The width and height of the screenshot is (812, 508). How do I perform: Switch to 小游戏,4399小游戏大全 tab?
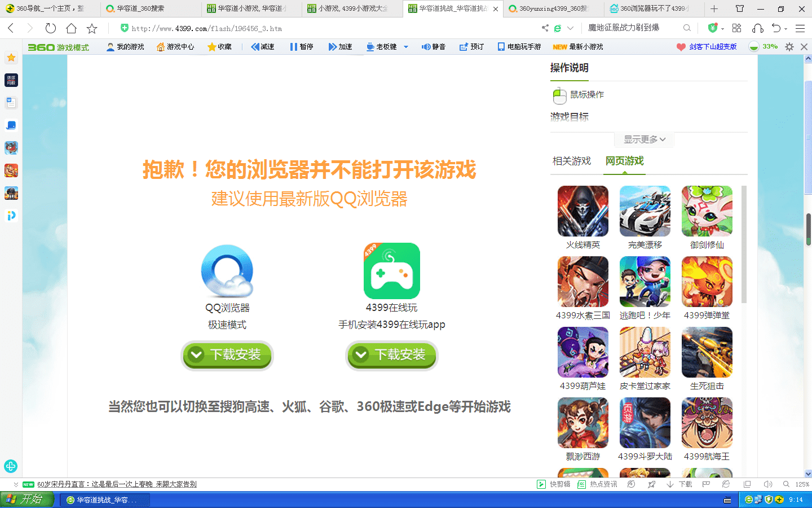coord(352,8)
